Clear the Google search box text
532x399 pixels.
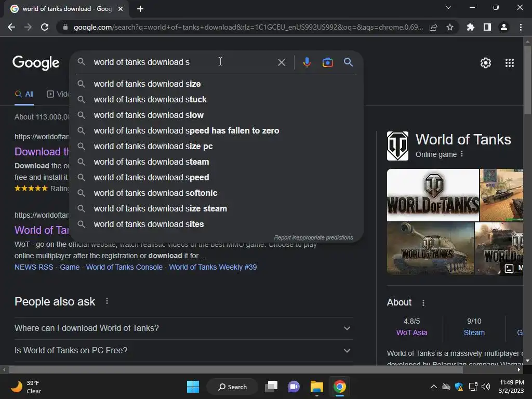281,62
